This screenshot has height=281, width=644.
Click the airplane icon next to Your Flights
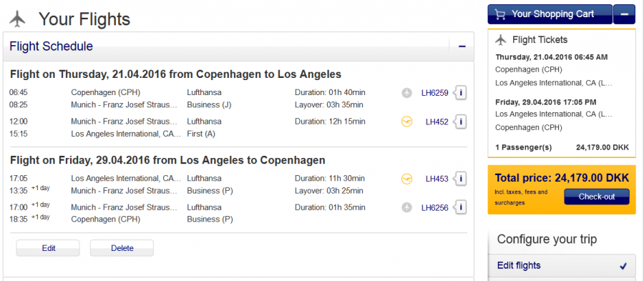[17, 19]
